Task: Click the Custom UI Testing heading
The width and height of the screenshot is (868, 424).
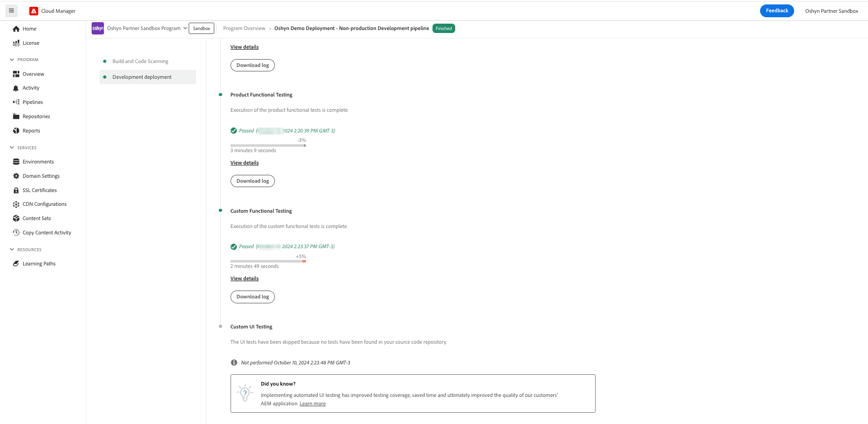Action: pos(251,326)
